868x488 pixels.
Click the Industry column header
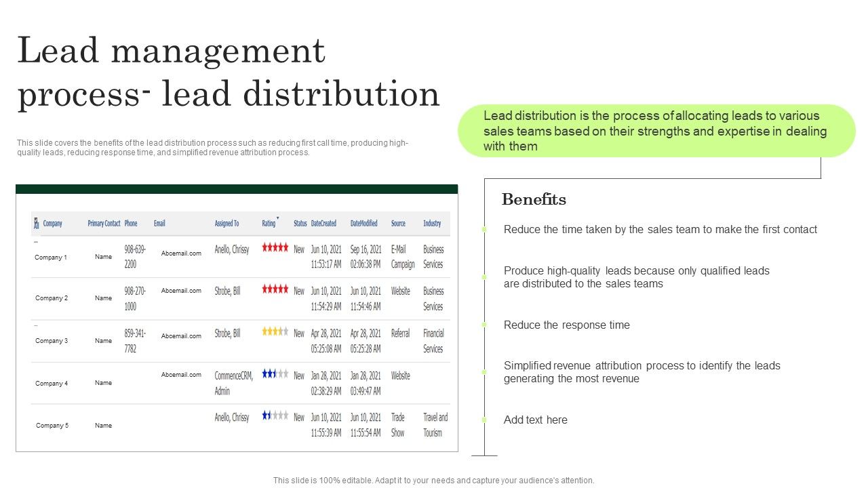click(x=432, y=224)
